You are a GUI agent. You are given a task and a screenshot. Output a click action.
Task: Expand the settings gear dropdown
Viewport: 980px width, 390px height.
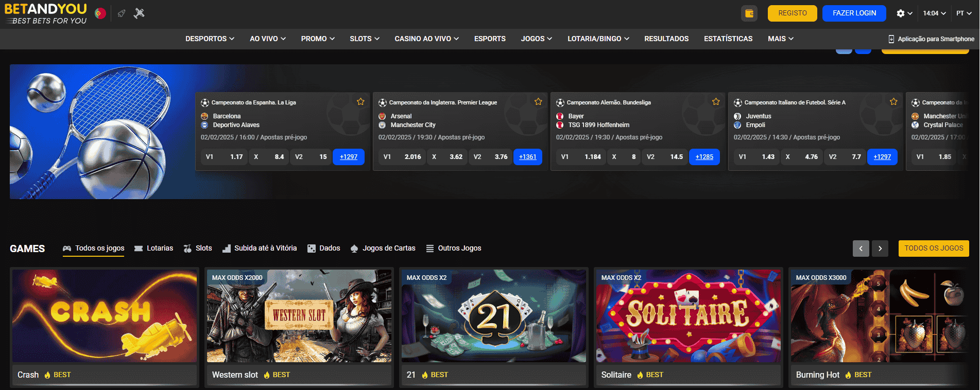(904, 13)
